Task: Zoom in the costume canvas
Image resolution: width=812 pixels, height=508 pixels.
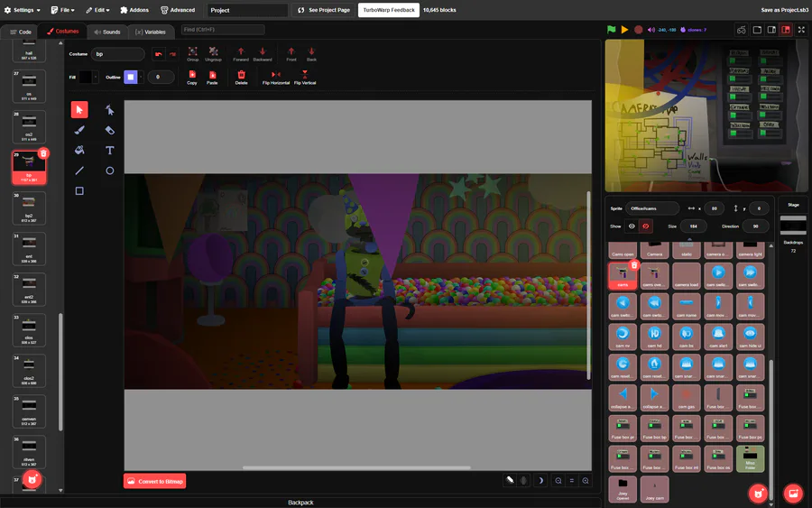Action: pos(586,481)
